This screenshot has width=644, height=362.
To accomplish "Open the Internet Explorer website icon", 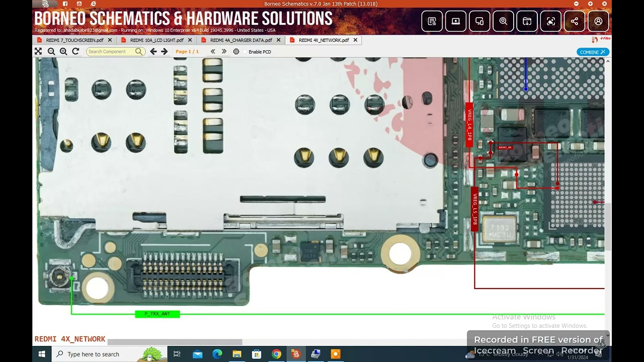I will pyautogui.click(x=94, y=4).
